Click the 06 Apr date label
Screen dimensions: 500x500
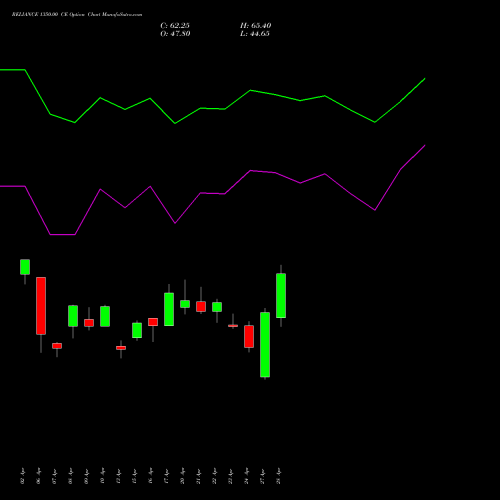pos(39,476)
